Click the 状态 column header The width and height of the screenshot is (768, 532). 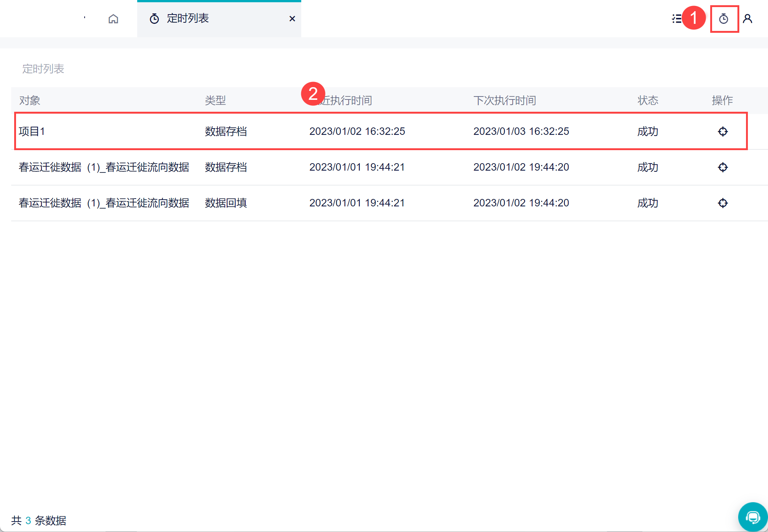click(x=648, y=100)
